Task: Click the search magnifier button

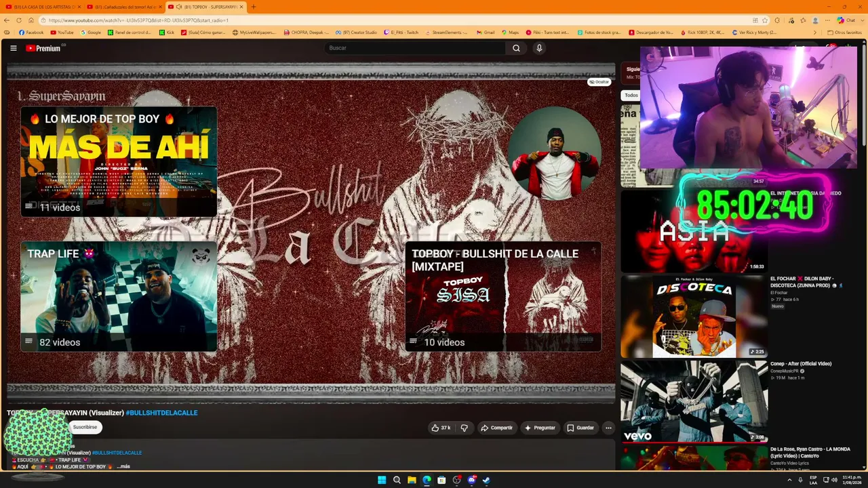Action: click(516, 48)
